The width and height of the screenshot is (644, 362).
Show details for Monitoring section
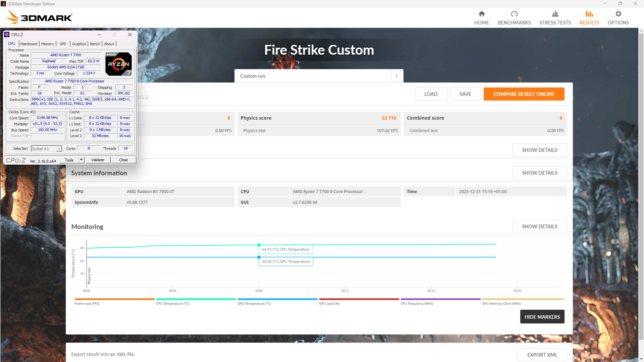click(539, 227)
